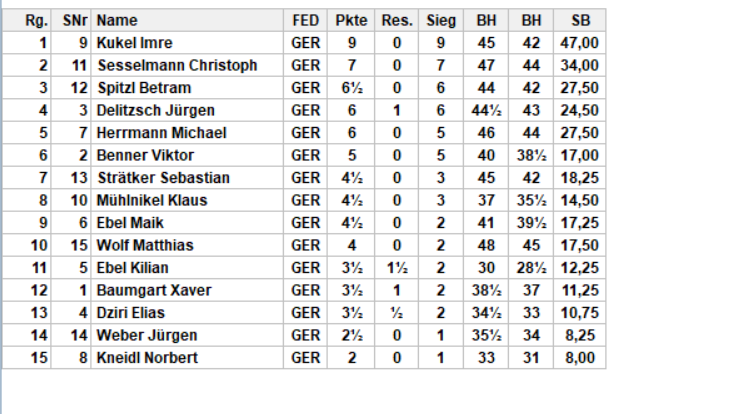Click the Name column header
The image size is (736, 414).
point(117,20)
